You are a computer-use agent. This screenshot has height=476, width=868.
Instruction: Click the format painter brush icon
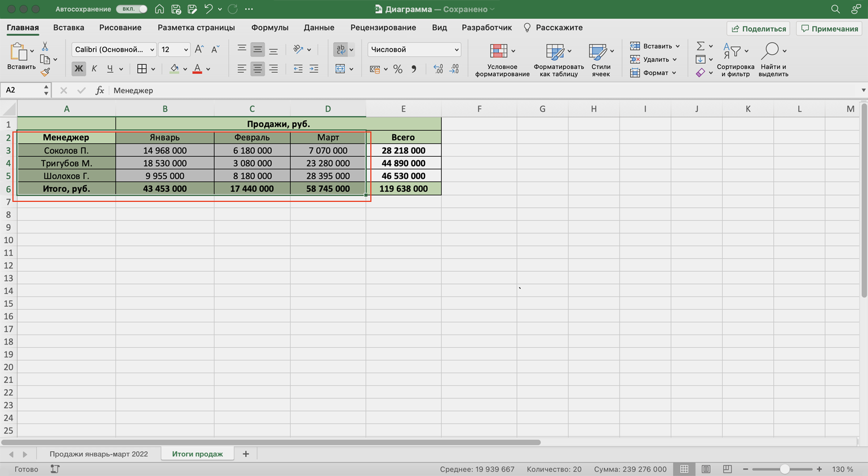pyautogui.click(x=45, y=72)
